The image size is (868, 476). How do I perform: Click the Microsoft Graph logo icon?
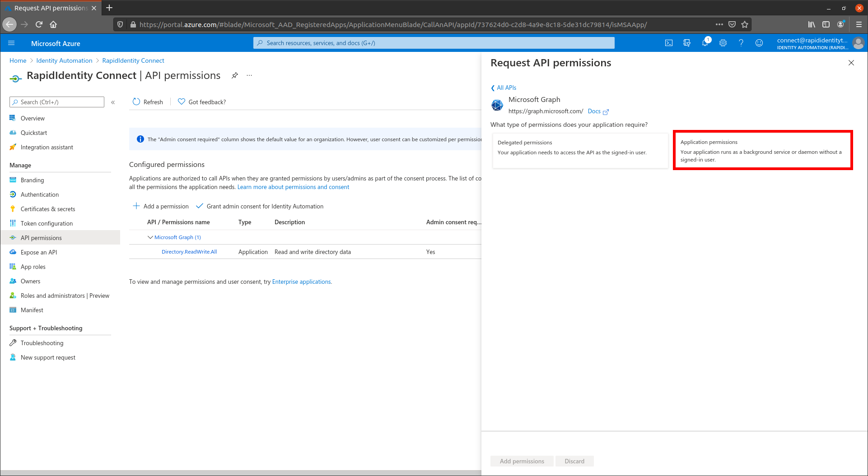click(x=497, y=105)
